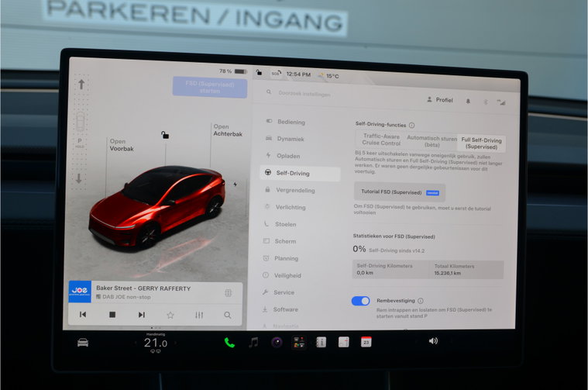
Task: Tap the Bluetooth icon in the settings header
Action: 486,102
